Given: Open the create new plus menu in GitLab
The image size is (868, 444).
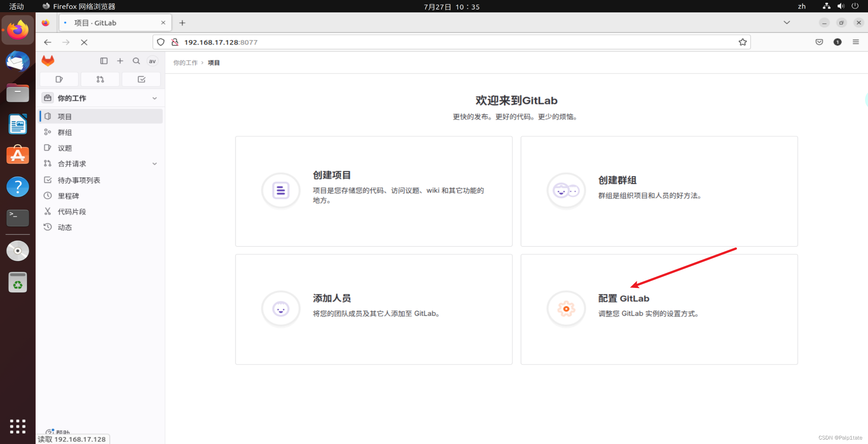Looking at the screenshot, I should click(120, 61).
